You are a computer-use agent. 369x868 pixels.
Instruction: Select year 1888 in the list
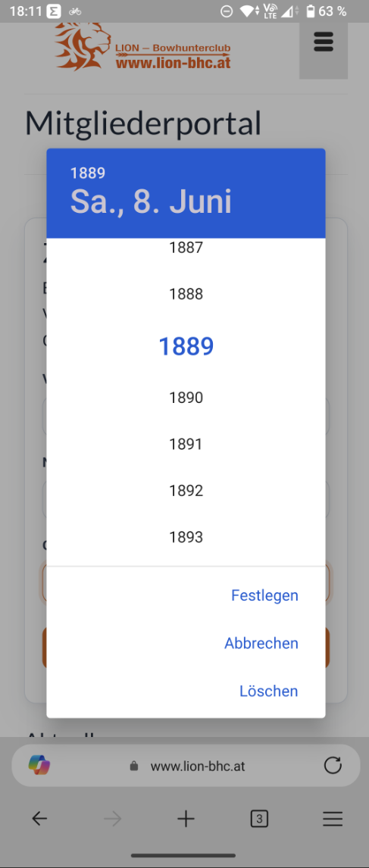pos(186,294)
